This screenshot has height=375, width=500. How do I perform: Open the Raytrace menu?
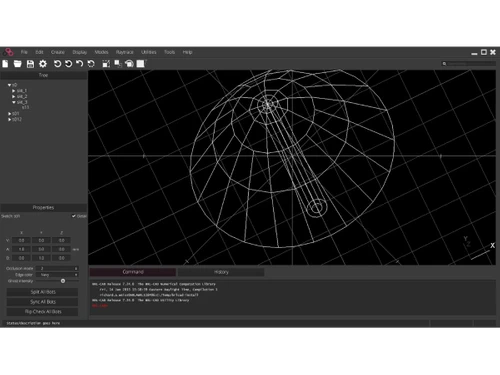[x=125, y=52]
